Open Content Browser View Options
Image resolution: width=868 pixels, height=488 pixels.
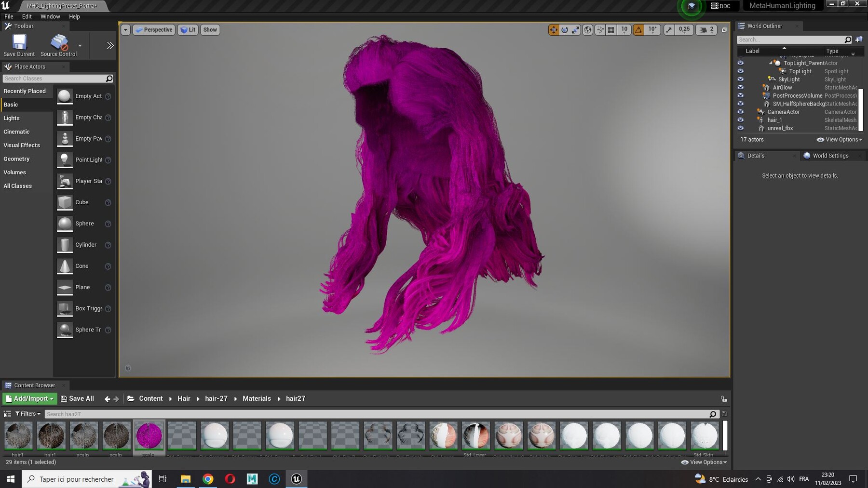[704, 462]
